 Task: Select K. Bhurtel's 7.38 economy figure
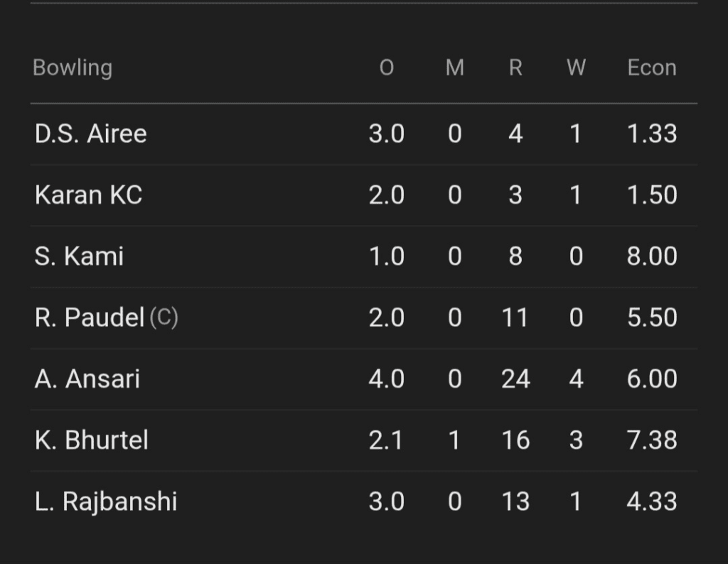coord(651,440)
